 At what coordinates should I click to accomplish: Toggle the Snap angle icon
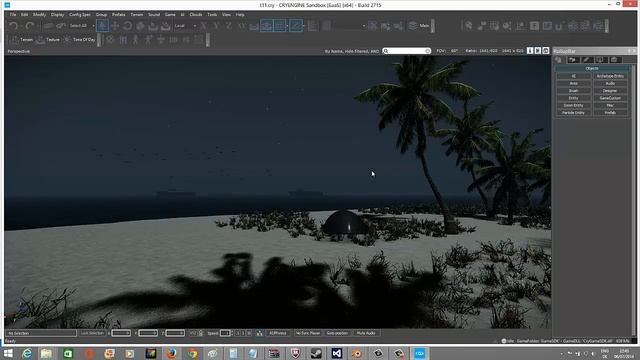click(x=296, y=26)
